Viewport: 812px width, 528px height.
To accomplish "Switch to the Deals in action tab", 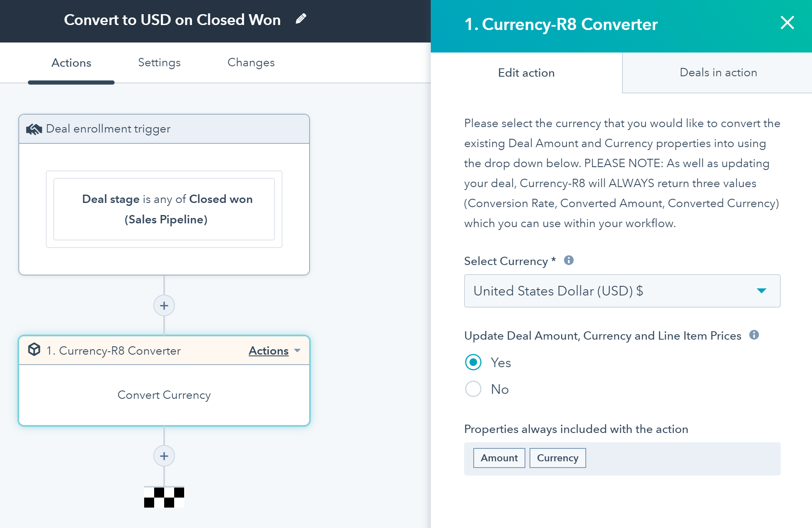I will click(718, 73).
